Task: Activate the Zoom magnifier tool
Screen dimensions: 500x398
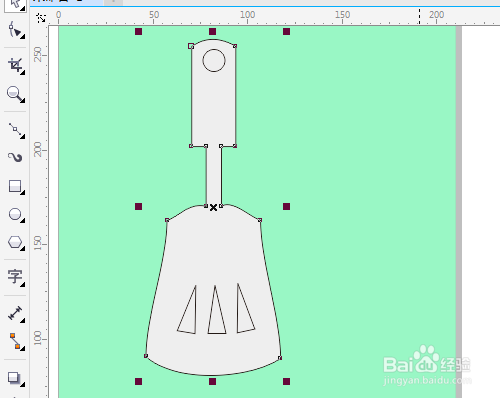Action: pos(15,94)
